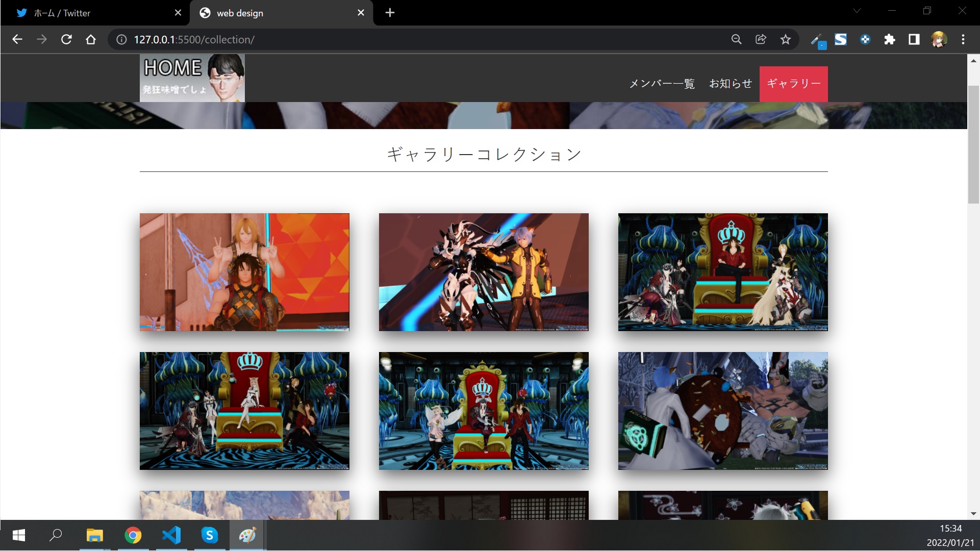Open thumbnail with two characters making peace signs
This screenshot has height=551, width=980.
(x=244, y=272)
